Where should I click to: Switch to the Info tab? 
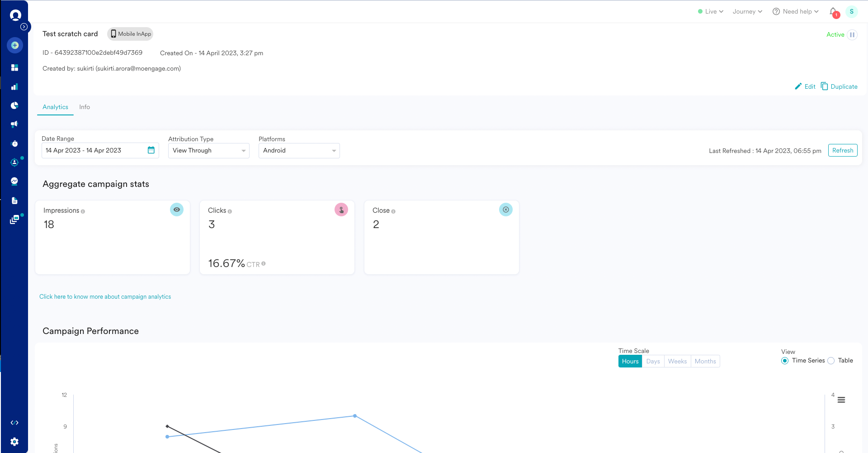click(85, 107)
